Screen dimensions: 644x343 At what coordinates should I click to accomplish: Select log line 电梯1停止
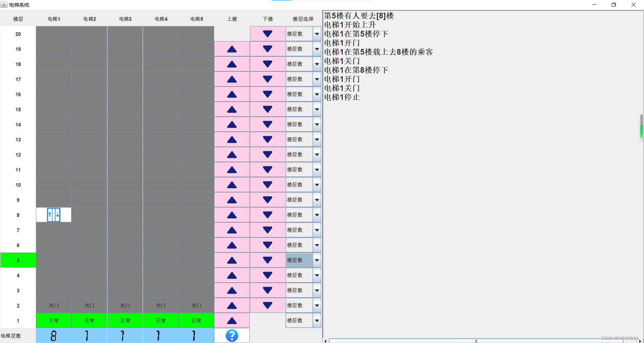click(342, 97)
